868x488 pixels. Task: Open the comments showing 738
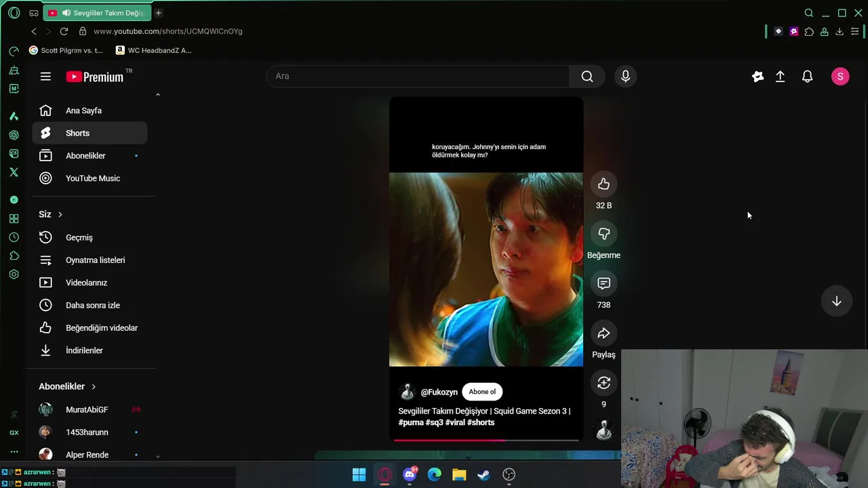pos(604,283)
